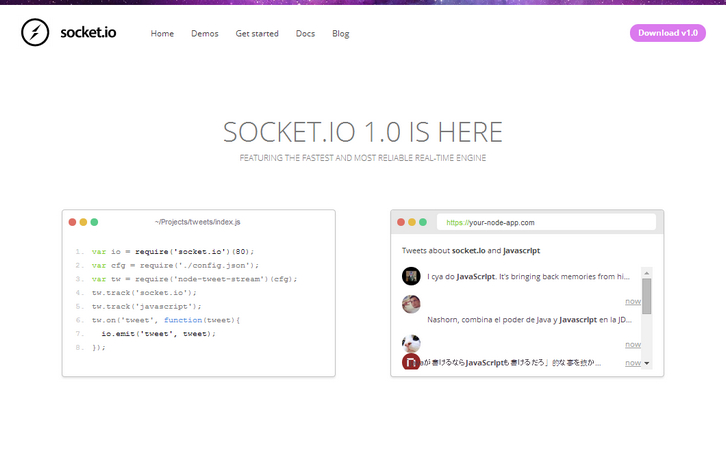Click code line requiring 'node-tweet-stream'
The height and width of the screenshot is (449, 726).
tap(194, 279)
